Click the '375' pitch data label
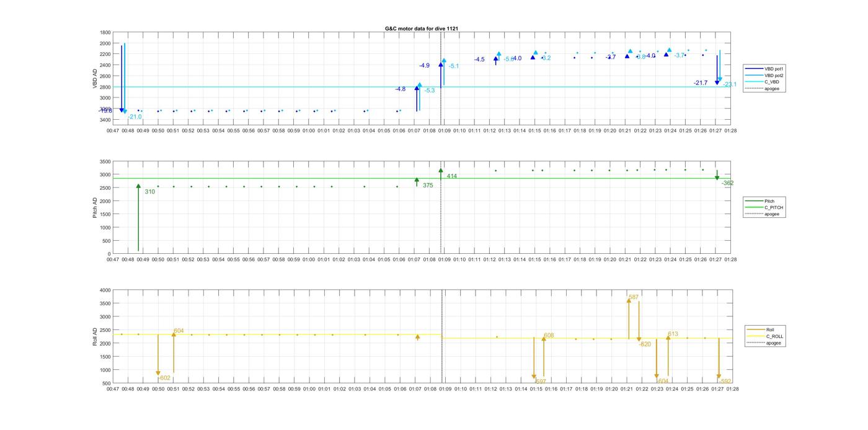This screenshot has width=868, height=430. point(428,186)
